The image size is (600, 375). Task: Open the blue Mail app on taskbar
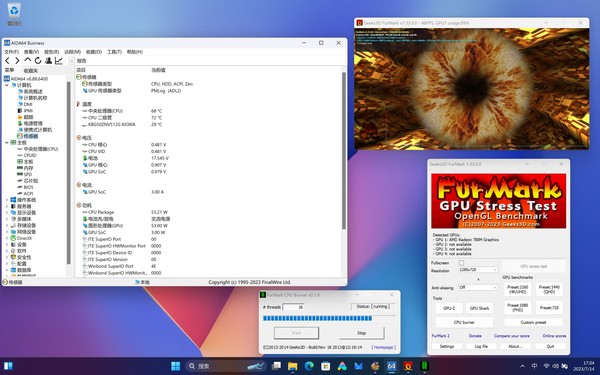(359, 366)
